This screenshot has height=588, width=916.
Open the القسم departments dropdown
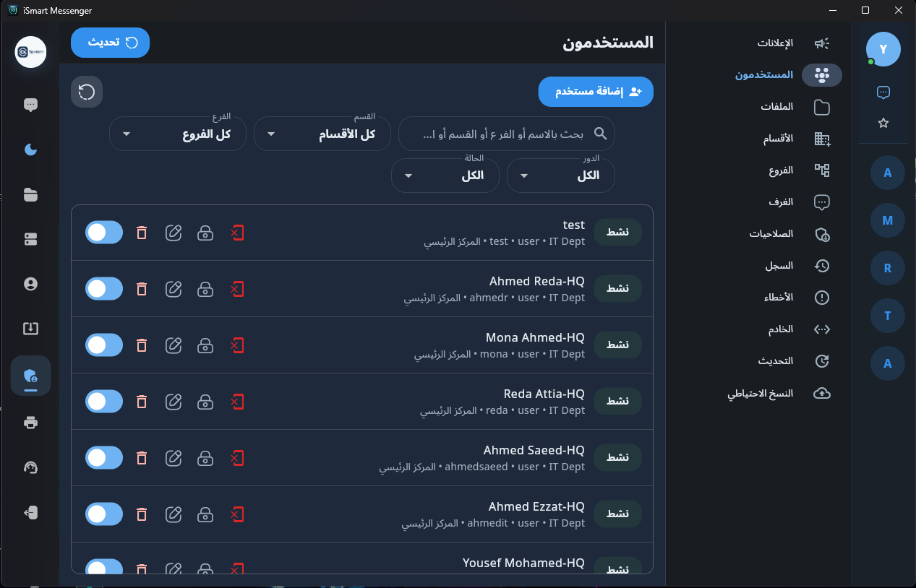(x=322, y=134)
